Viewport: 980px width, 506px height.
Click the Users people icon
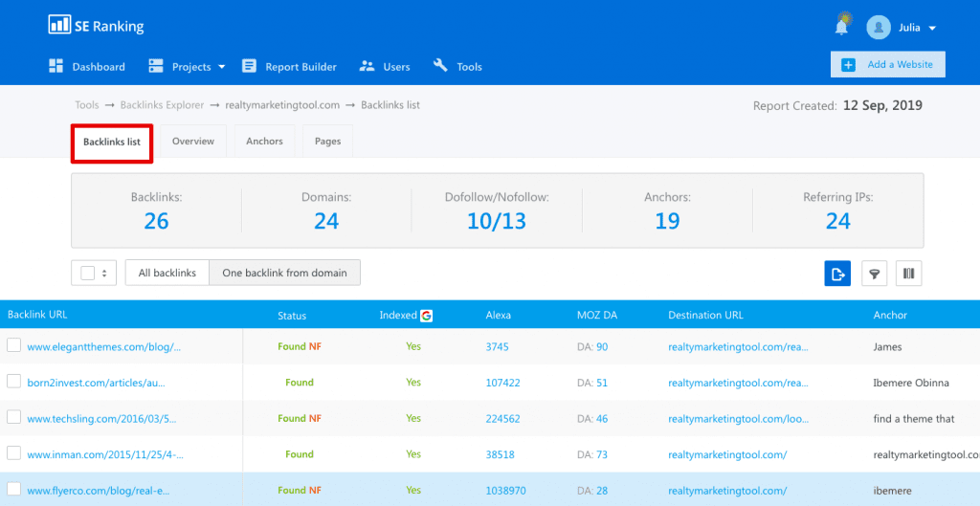coord(367,66)
